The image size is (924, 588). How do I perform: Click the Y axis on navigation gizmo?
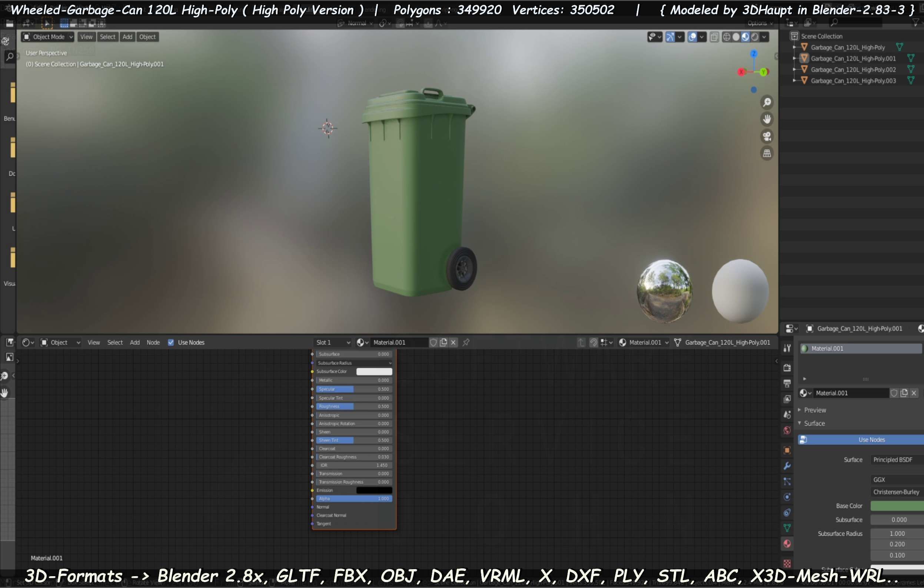[x=764, y=72]
